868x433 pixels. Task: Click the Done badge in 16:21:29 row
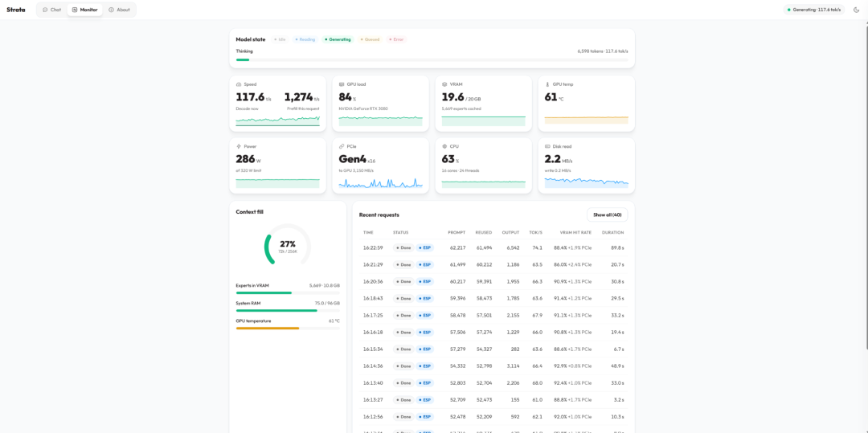point(403,264)
